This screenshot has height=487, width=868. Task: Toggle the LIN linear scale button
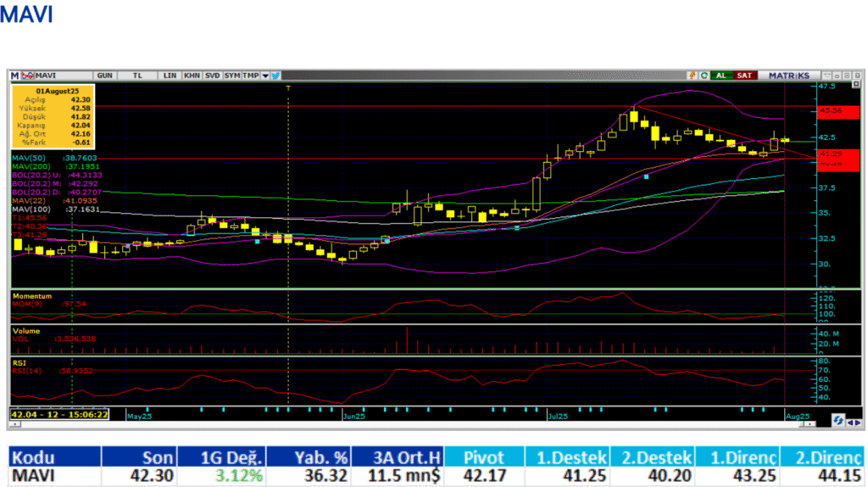(x=170, y=76)
